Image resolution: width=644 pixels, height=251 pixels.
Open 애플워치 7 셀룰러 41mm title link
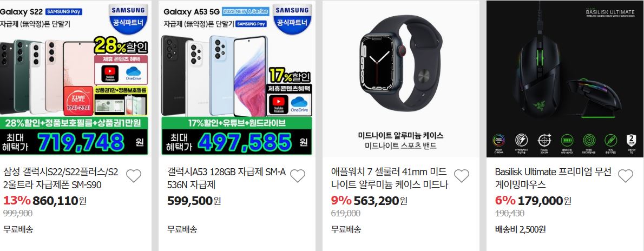[x=389, y=179]
